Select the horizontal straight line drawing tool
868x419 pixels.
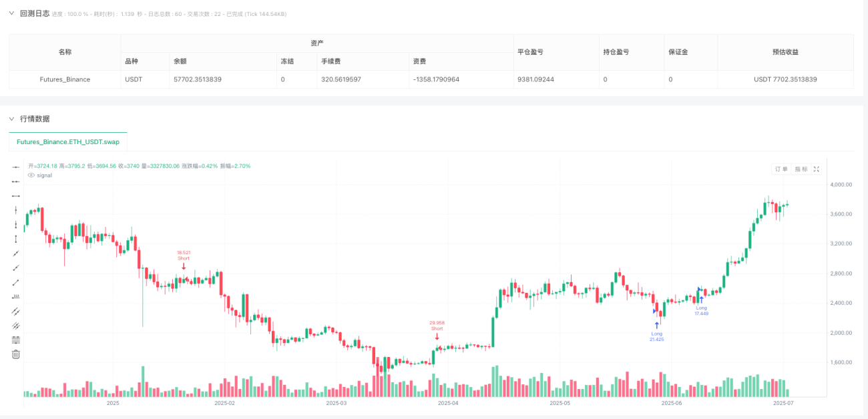(16, 167)
